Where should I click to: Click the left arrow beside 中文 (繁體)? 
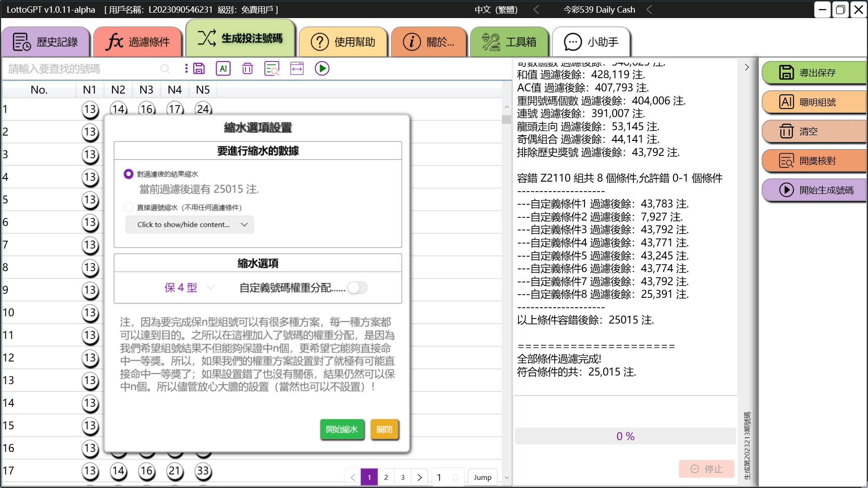pyautogui.click(x=536, y=9)
